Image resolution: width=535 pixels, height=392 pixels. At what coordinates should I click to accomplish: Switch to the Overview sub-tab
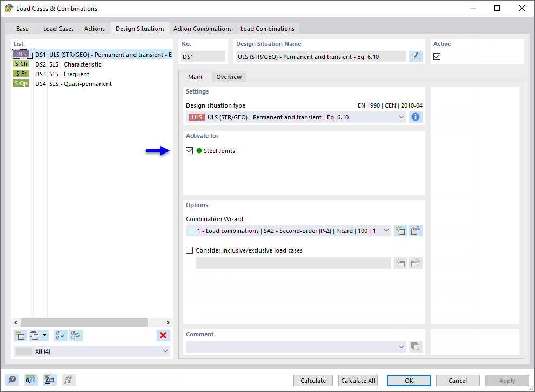pos(229,77)
